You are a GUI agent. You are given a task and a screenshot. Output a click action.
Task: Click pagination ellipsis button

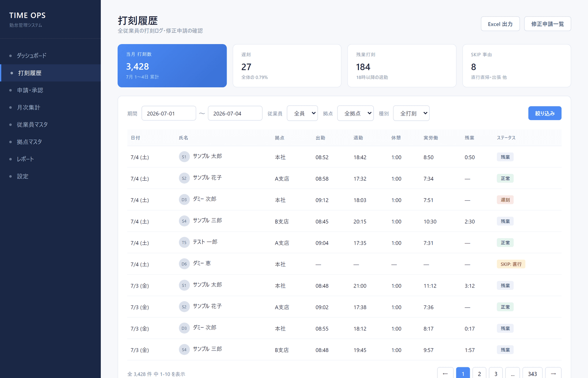pyautogui.click(x=512, y=373)
